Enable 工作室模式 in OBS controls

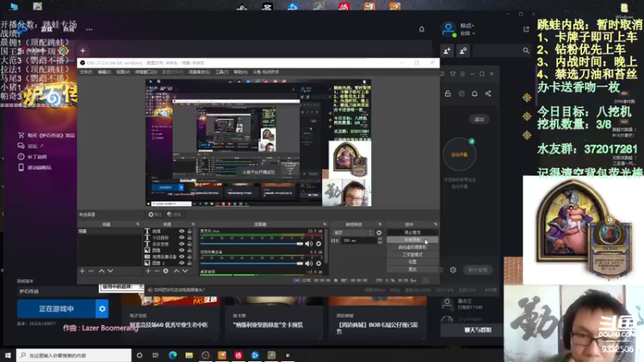(412, 254)
